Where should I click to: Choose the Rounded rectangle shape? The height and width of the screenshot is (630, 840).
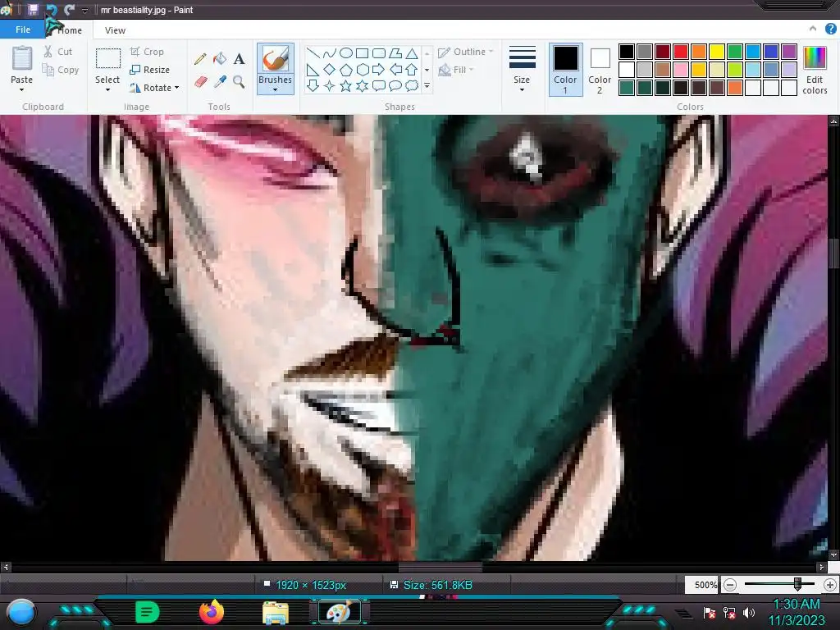click(379, 52)
